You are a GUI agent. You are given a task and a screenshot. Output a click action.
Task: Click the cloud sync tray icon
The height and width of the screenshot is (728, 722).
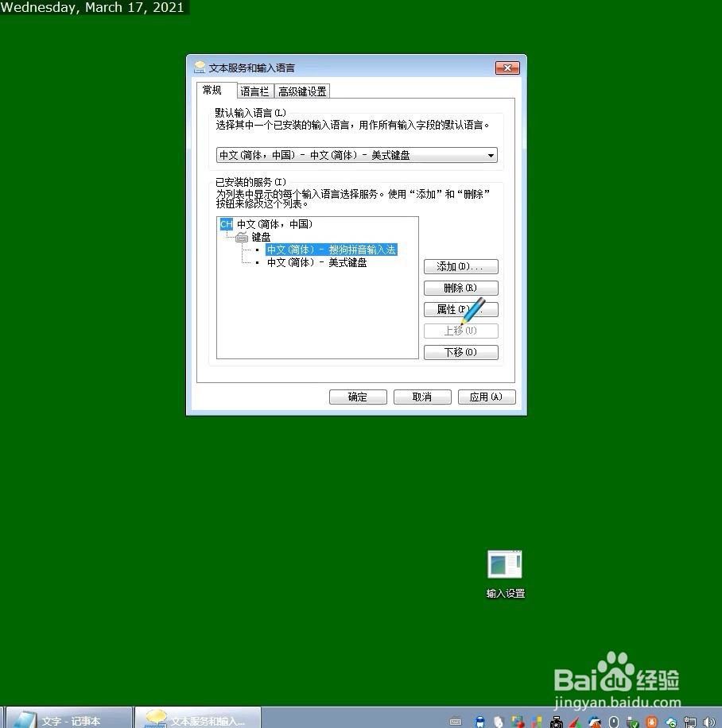point(671,722)
